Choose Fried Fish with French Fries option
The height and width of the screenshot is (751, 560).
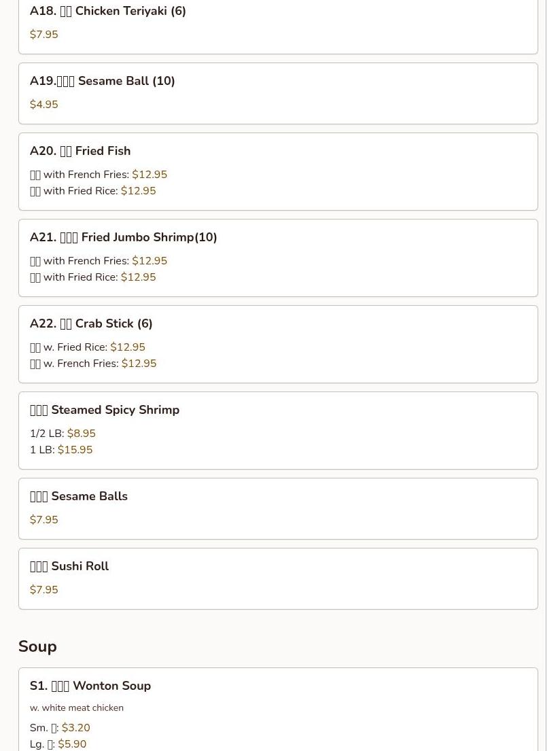98,175
